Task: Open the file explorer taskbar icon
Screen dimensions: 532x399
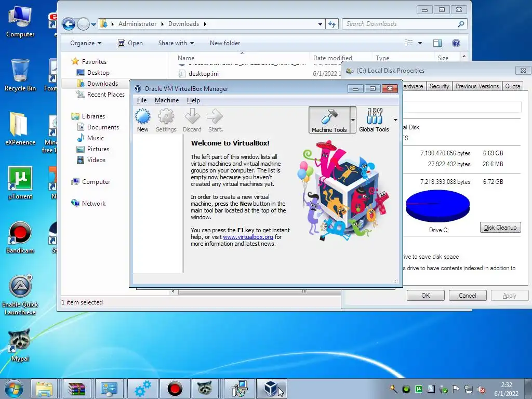Action: point(44,389)
